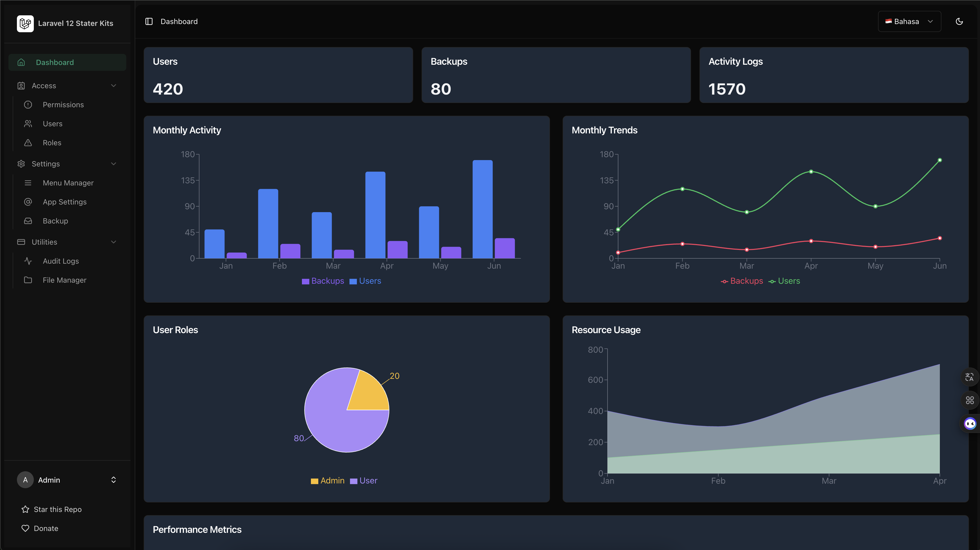Open the Bahasa language dropdown
The height and width of the screenshot is (550, 980).
(x=909, y=21)
